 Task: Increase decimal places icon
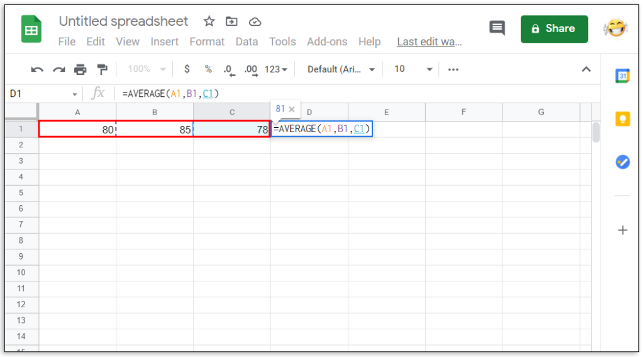(x=250, y=71)
